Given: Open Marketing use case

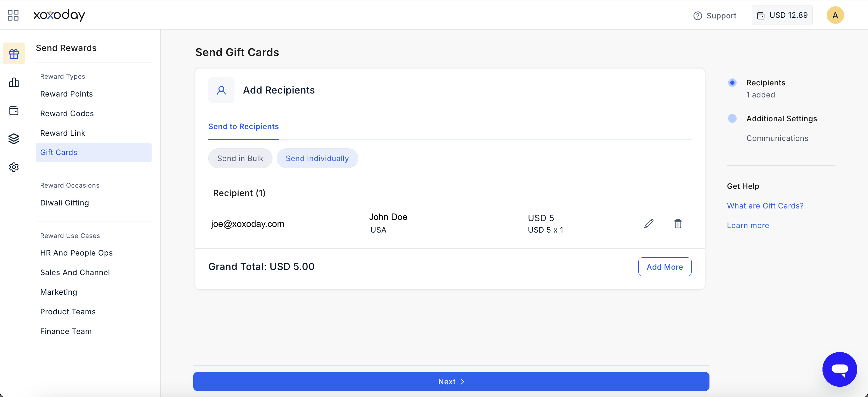Looking at the screenshot, I should pos(59,292).
